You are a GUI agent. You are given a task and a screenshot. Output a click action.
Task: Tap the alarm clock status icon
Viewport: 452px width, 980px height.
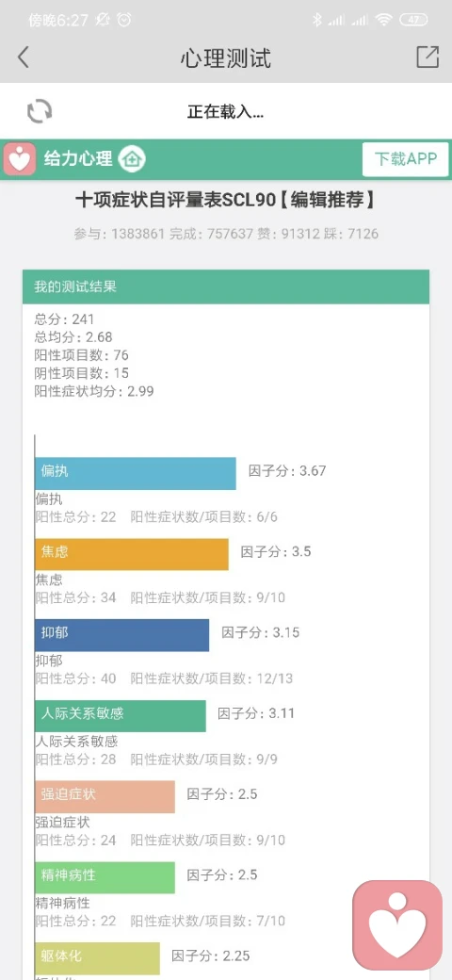[x=124, y=20]
